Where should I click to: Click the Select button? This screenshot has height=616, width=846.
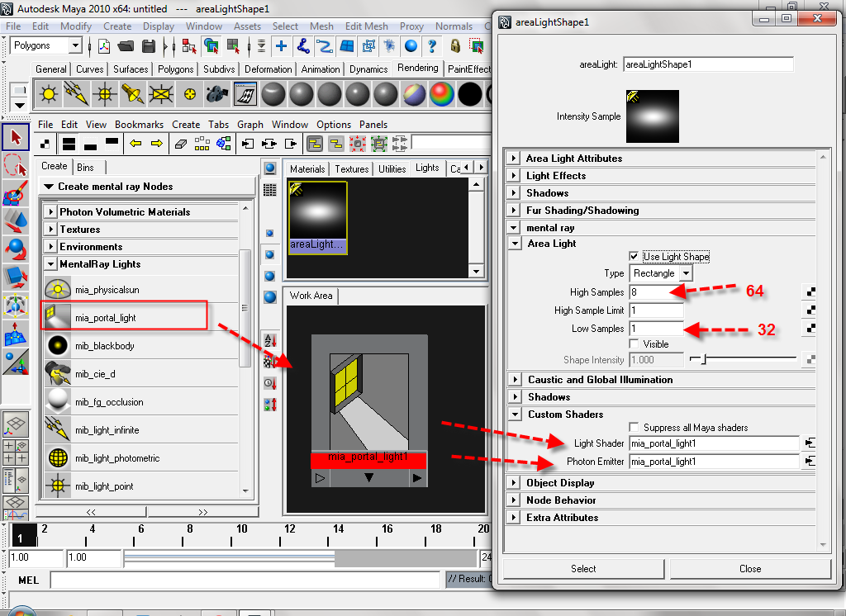tap(583, 569)
